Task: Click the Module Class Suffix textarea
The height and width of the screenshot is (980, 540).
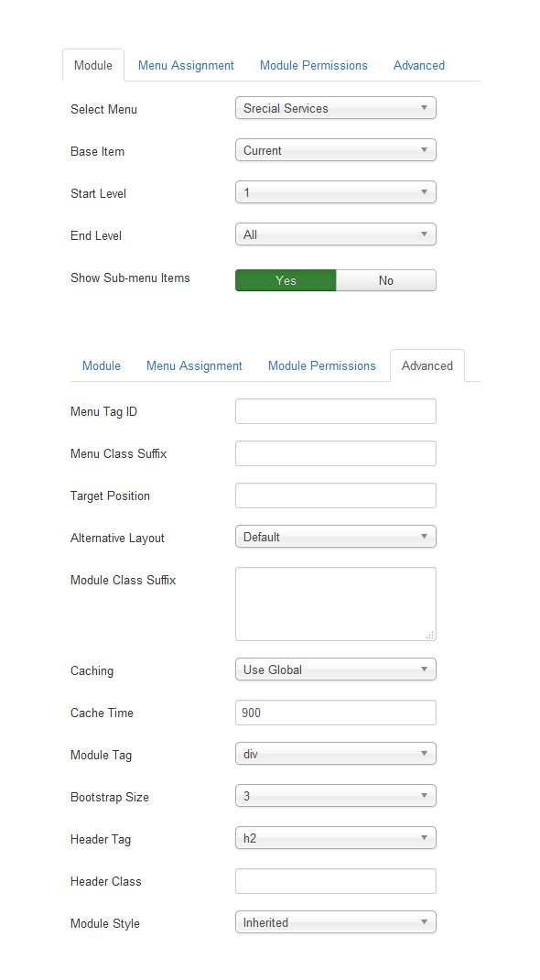Action: click(x=335, y=604)
